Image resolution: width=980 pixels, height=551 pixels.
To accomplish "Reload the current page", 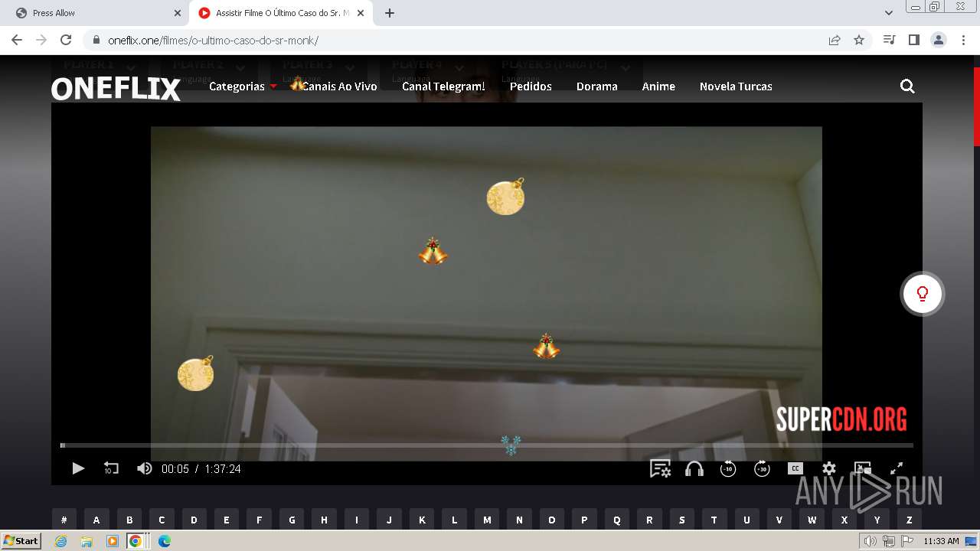I will click(66, 40).
